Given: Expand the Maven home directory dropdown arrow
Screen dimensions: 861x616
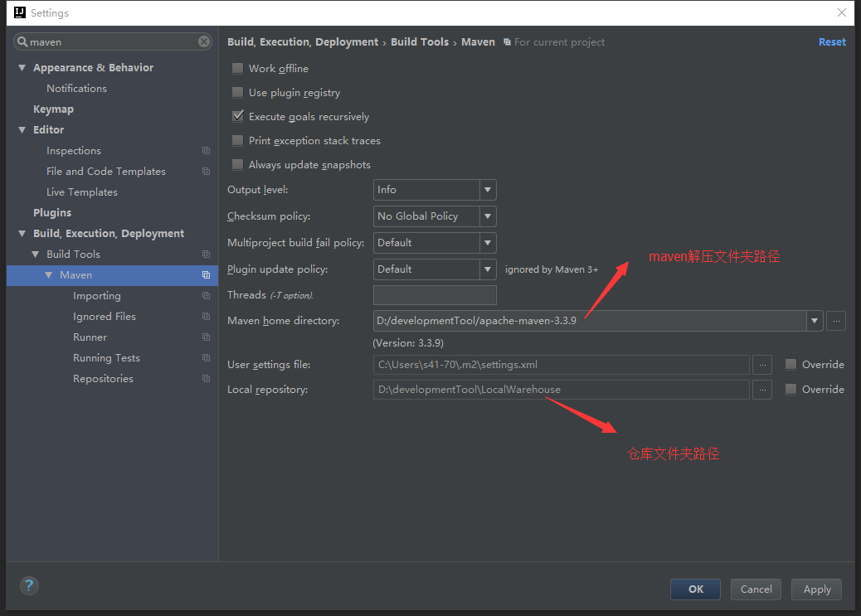Looking at the screenshot, I should tap(815, 321).
